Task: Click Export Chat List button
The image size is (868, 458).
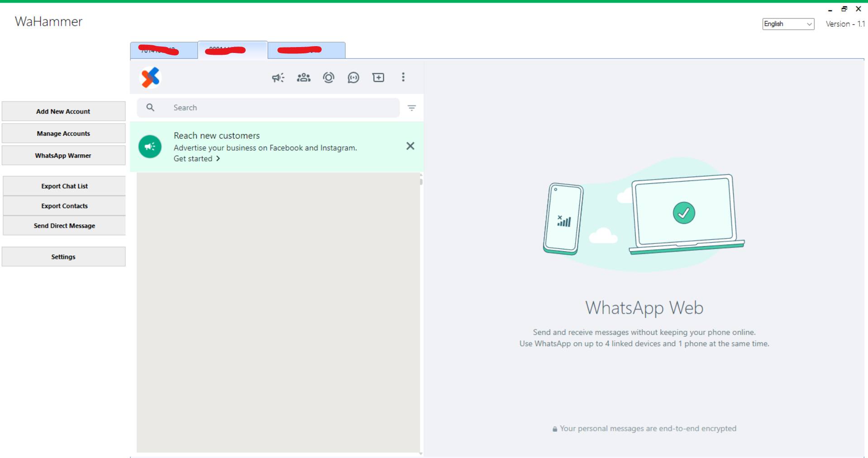Action: tap(64, 186)
